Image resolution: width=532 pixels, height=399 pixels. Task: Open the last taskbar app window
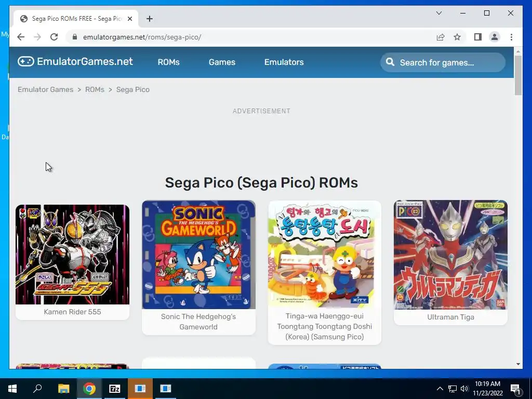pos(166,389)
